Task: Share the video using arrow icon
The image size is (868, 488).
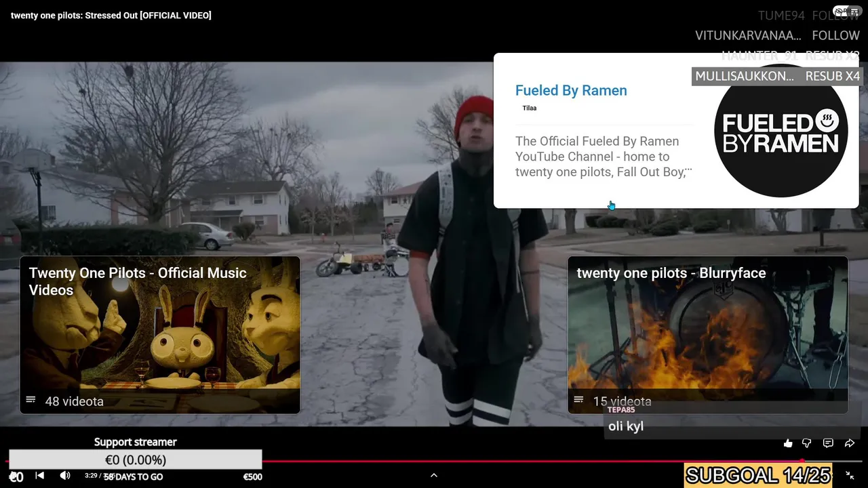Action: pos(849,443)
